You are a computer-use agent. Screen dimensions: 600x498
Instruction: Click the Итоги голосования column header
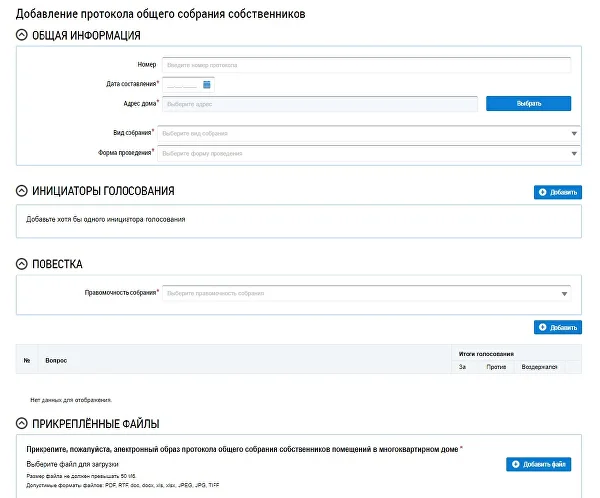(x=486, y=354)
